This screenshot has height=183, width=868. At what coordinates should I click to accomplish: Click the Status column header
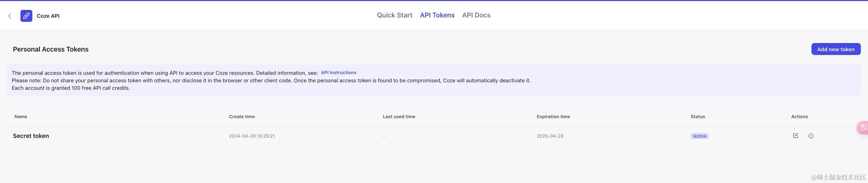tap(697, 116)
